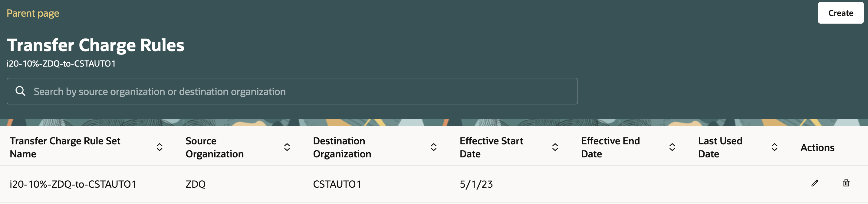This screenshot has height=204, width=868.
Task: Click the Actions column header
Action: [817, 147]
